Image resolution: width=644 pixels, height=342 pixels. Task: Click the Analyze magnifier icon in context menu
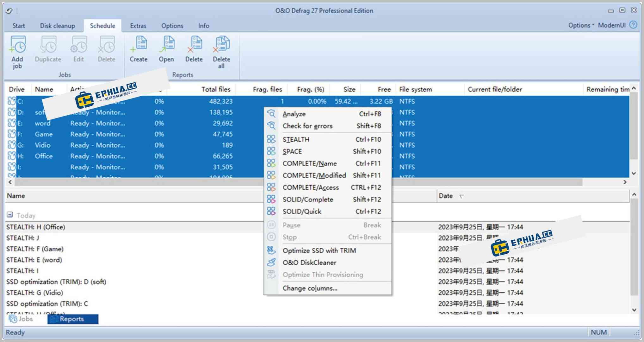pyautogui.click(x=271, y=114)
